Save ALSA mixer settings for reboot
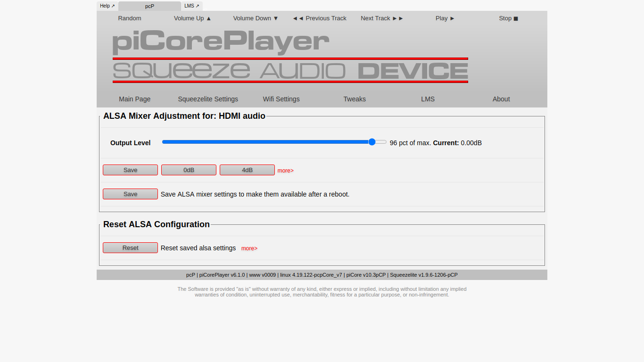This screenshot has height=362, width=644. [x=130, y=194]
